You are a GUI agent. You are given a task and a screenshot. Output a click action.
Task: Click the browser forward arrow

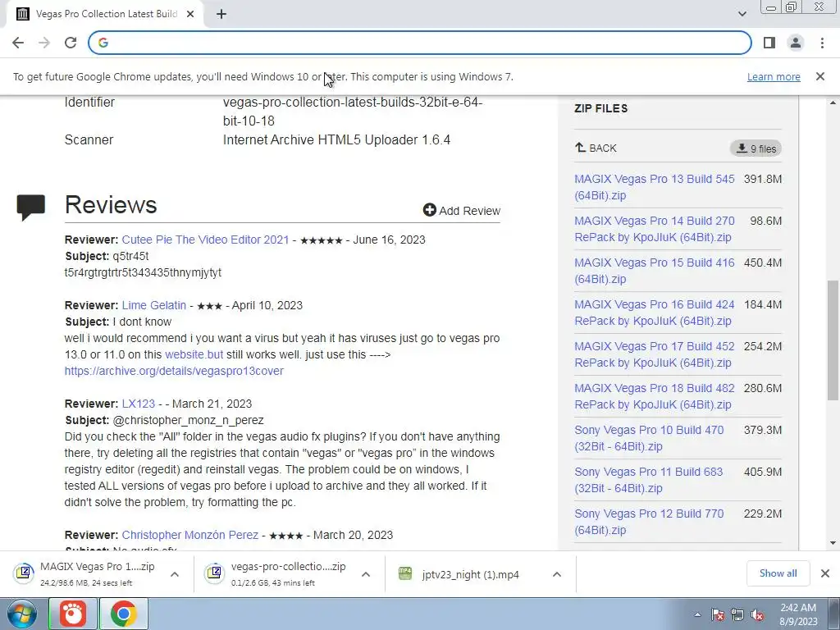(44, 43)
